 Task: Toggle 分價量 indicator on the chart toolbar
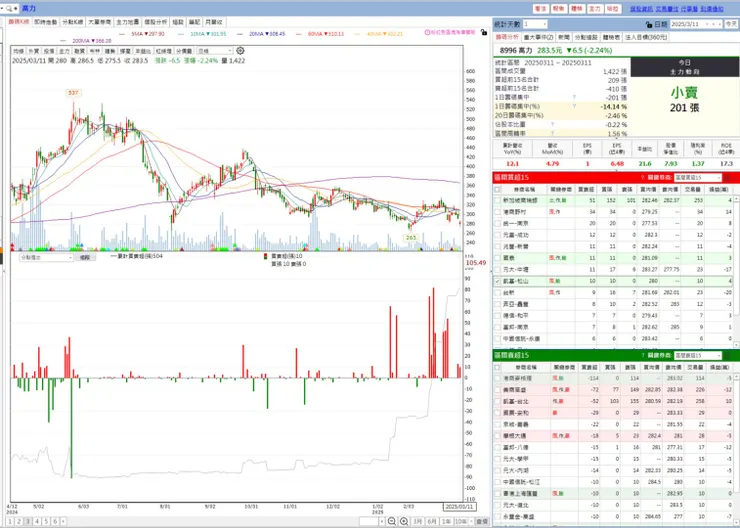[184, 51]
